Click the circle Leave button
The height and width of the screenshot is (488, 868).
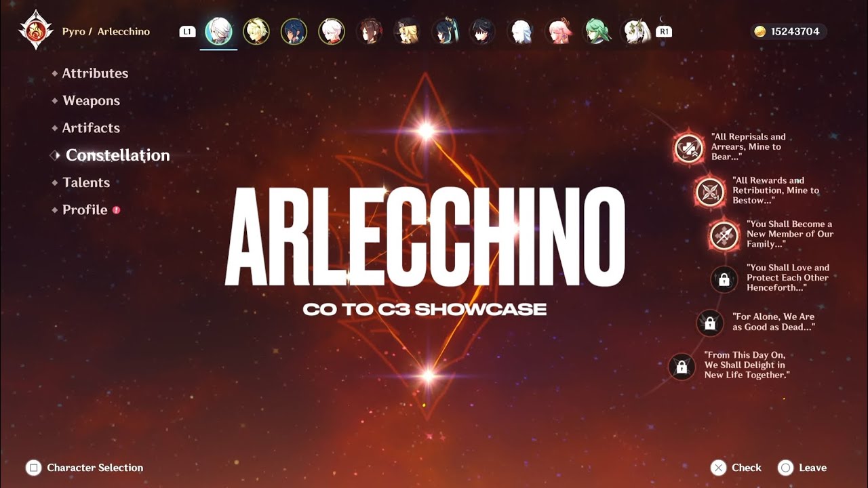[x=802, y=468]
